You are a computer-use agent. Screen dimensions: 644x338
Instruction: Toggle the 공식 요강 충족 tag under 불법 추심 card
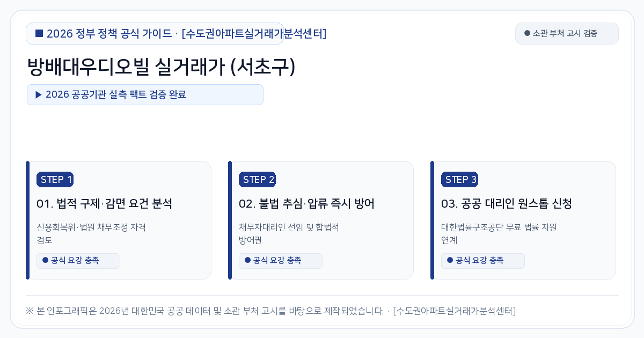tap(281, 261)
